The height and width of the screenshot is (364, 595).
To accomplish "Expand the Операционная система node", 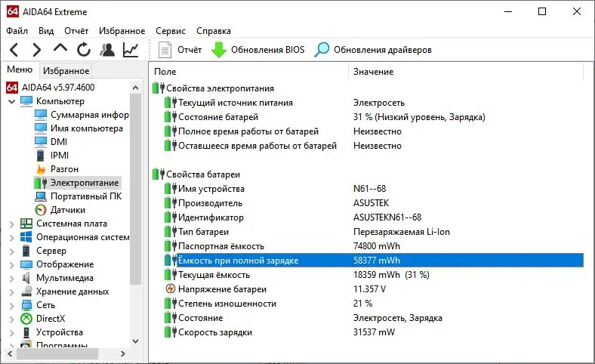I will click(x=12, y=238).
